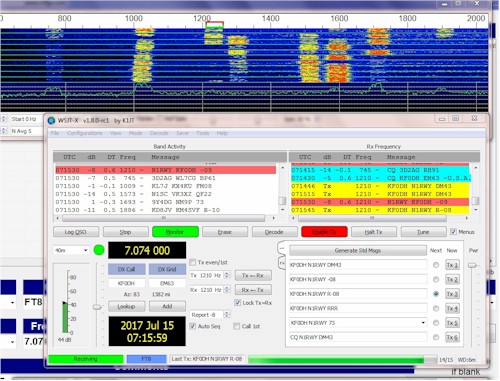The image size is (500, 381).
Task: Select the Next radio button for Tx 3
Action: pyautogui.click(x=436, y=294)
